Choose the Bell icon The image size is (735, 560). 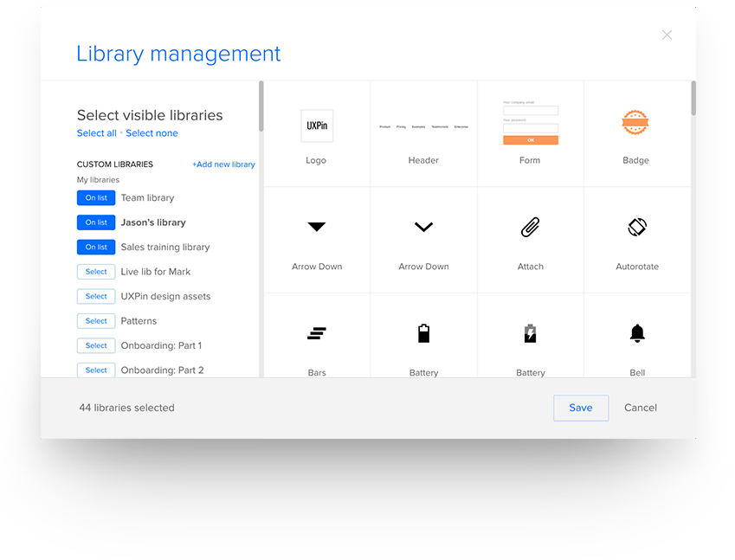(x=637, y=333)
